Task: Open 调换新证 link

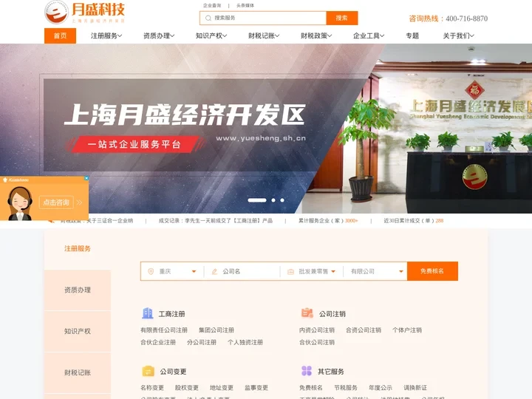Action: click(415, 388)
